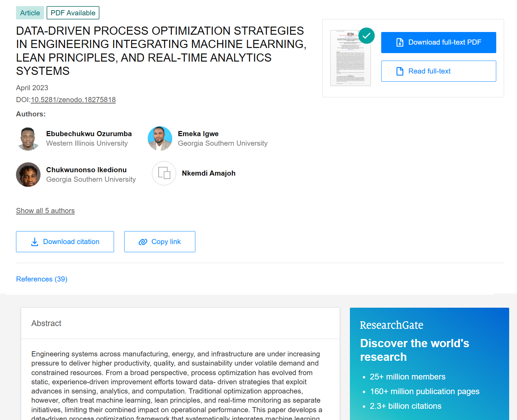Image resolution: width=517 pixels, height=420 pixels.
Task: Click the green verified checkmark badge
Action: point(367,35)
